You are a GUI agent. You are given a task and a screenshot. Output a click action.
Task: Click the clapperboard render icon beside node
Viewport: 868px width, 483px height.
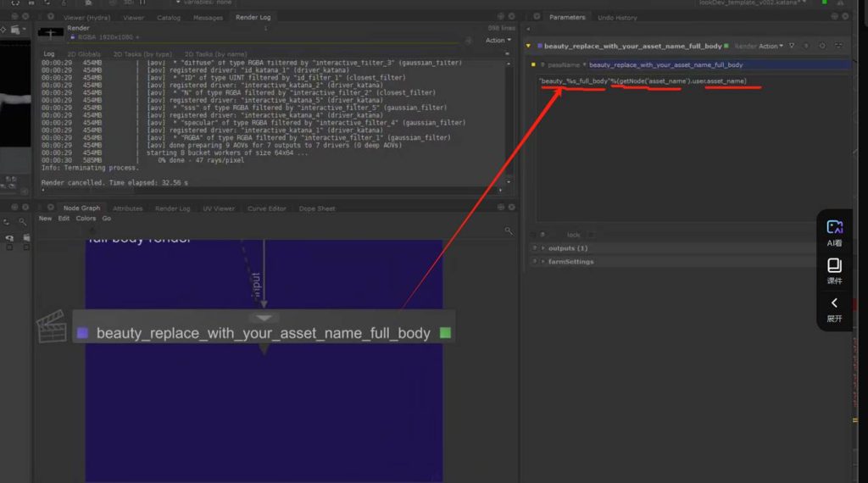(x=52, y=327)
